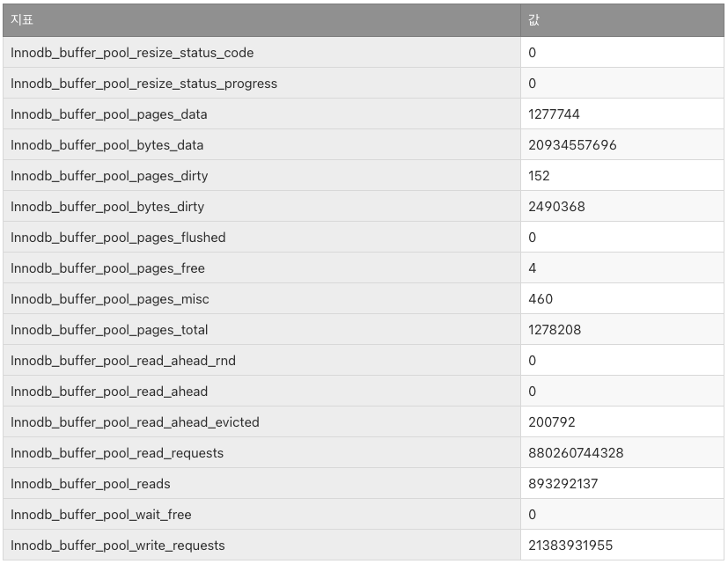Select Innodb_buffer_pool_pages_dirty metric name

(x=109, y=176)
